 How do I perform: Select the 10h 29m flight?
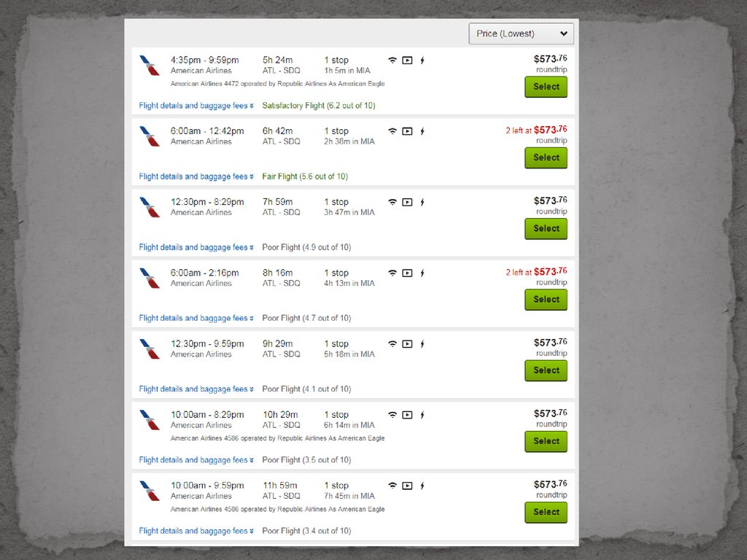[x=546, y=441]
